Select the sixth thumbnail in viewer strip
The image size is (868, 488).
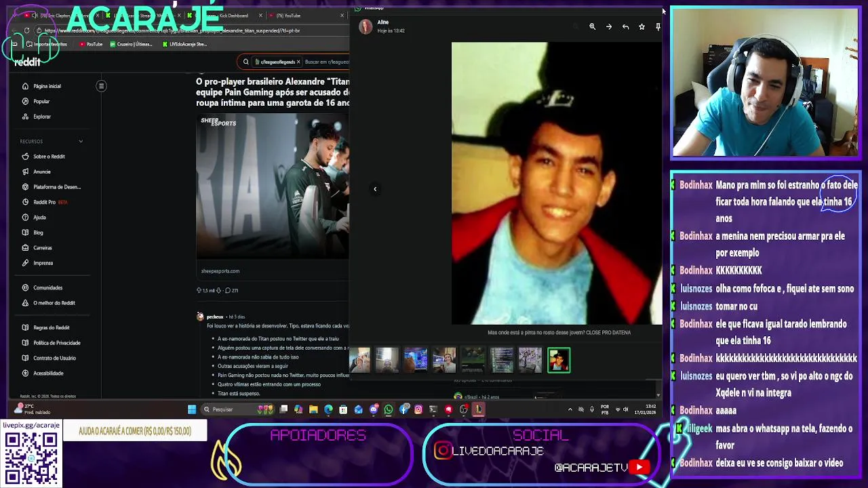point(502,360)
